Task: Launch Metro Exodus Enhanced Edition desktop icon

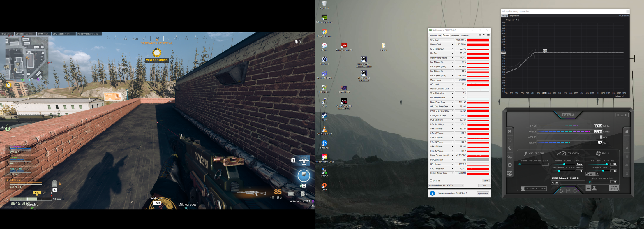Action: 364,62
